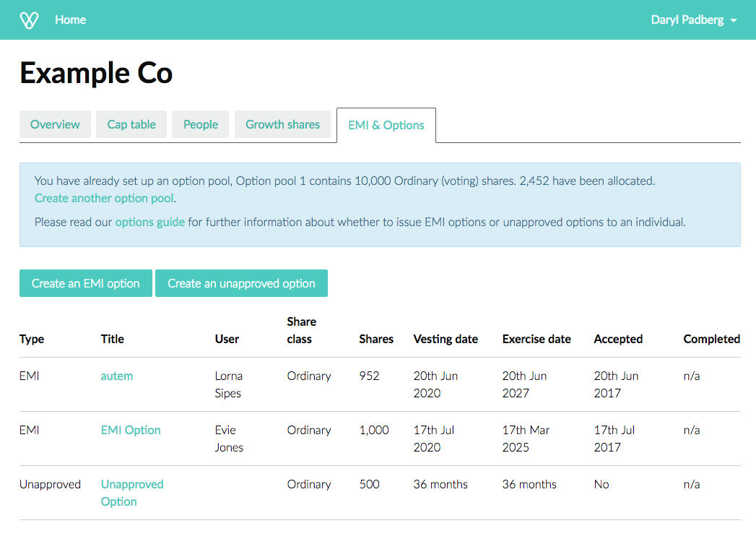The height and width of the screenshot is (544, 756).
Task: Click the Evie Jones user cell
Action: pyautogui.click(x=229, y=439)
